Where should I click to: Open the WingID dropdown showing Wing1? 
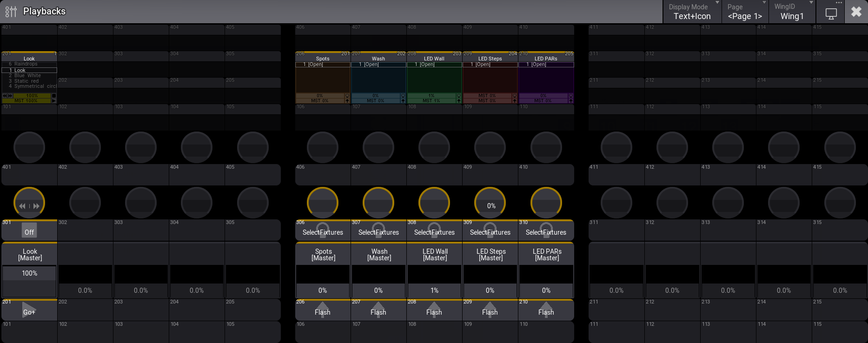coord(792,12)
